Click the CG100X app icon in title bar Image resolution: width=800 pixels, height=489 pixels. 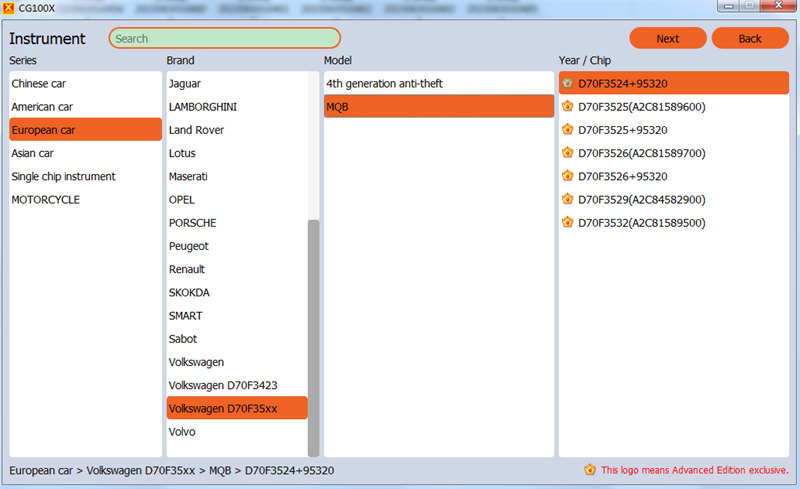(8, 8)
